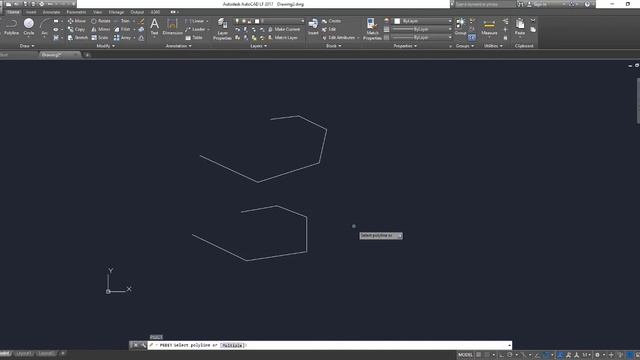Select the Polyline tool

[x=11, y=27]
